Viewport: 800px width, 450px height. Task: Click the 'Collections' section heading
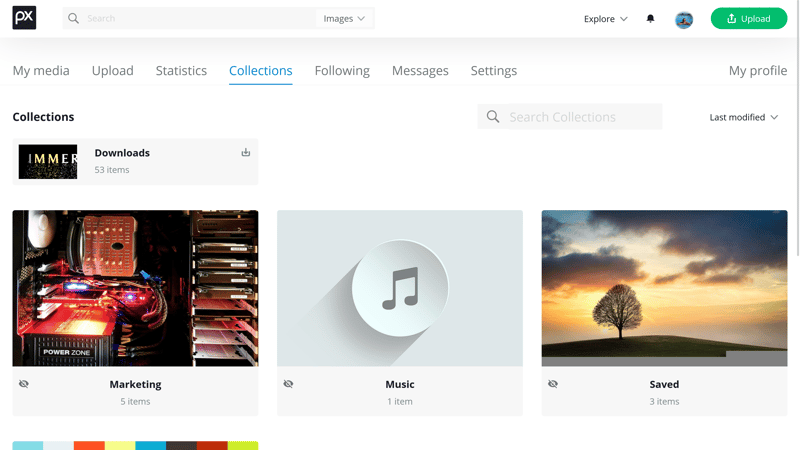point(43,117)
